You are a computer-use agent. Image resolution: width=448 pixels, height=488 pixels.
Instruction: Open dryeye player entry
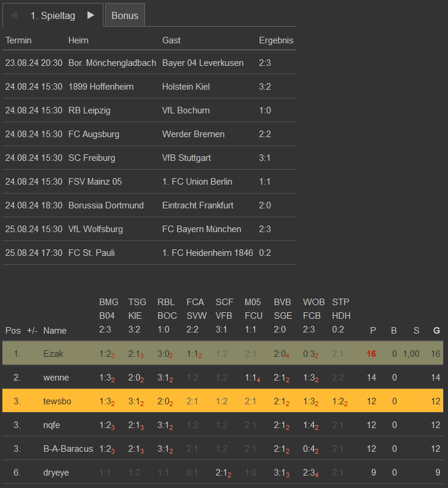(56, 473)
